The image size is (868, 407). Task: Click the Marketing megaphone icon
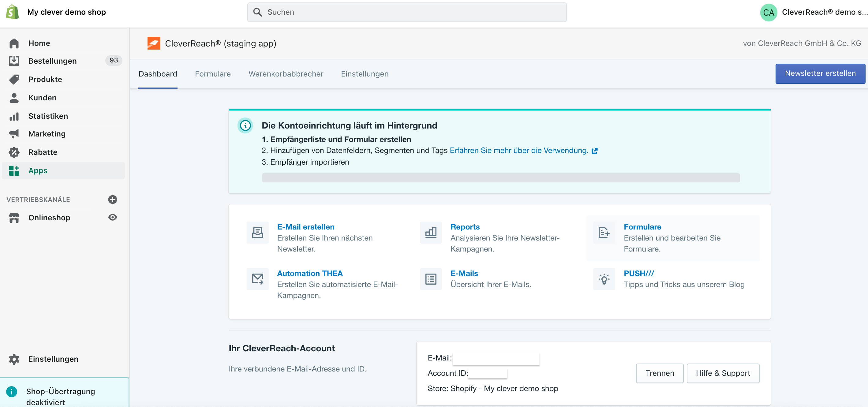(14, 134)
